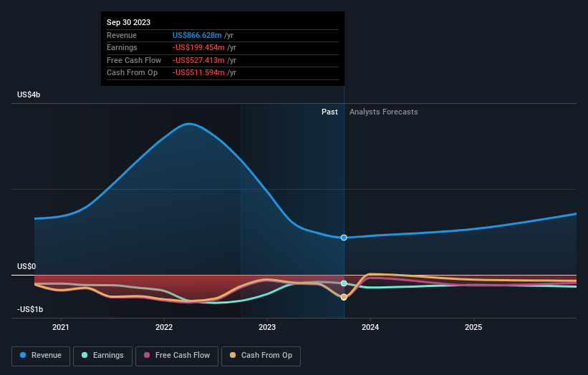Click the 2024 x-axis label

point(370,327)
